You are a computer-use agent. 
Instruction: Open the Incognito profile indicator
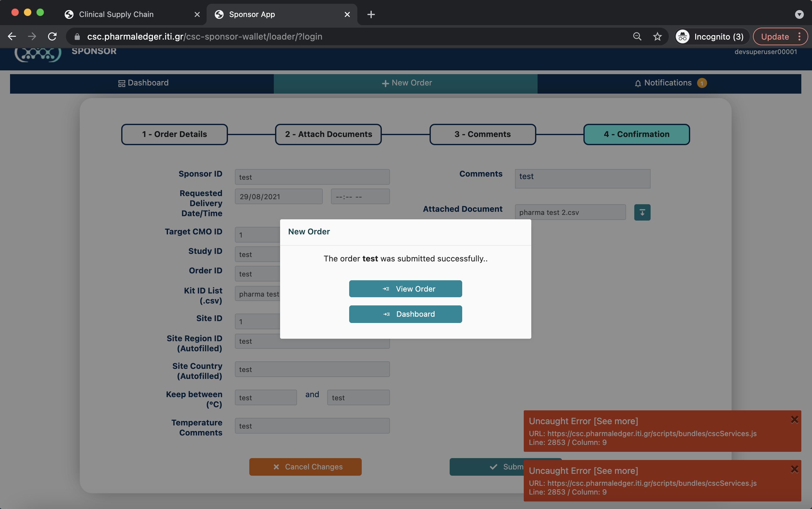point(712,36)
